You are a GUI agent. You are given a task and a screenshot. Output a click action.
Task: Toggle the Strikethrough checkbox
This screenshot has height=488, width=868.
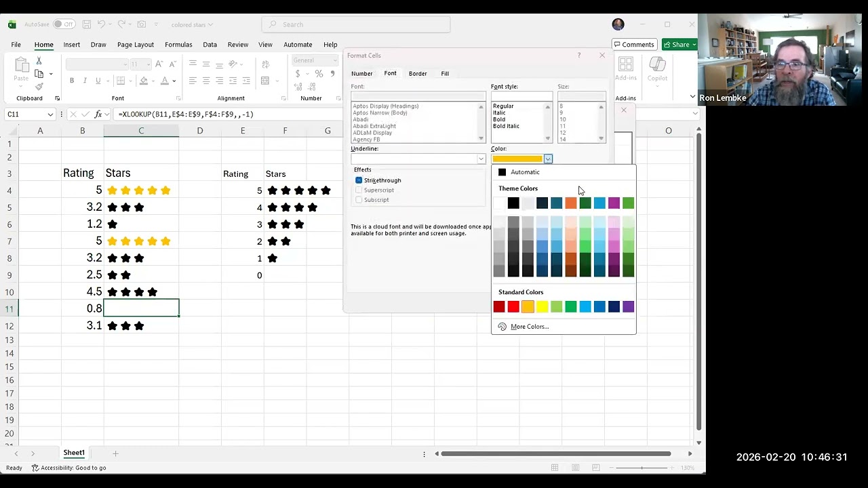pos(359,180)
